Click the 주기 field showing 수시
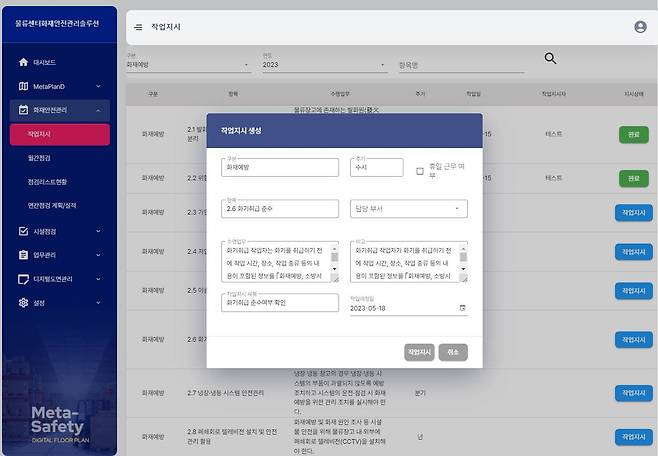 [377, 167]
